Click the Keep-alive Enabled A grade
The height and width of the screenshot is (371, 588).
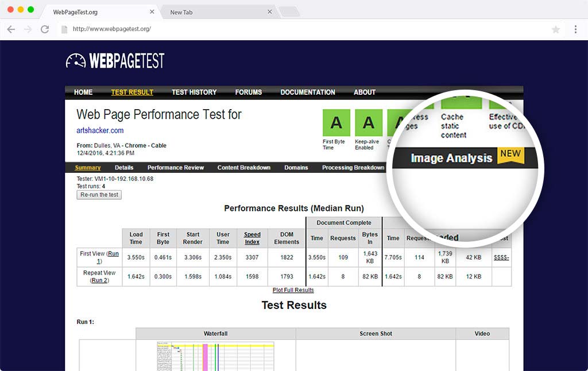pyautogui.click(x=369, y=123)
